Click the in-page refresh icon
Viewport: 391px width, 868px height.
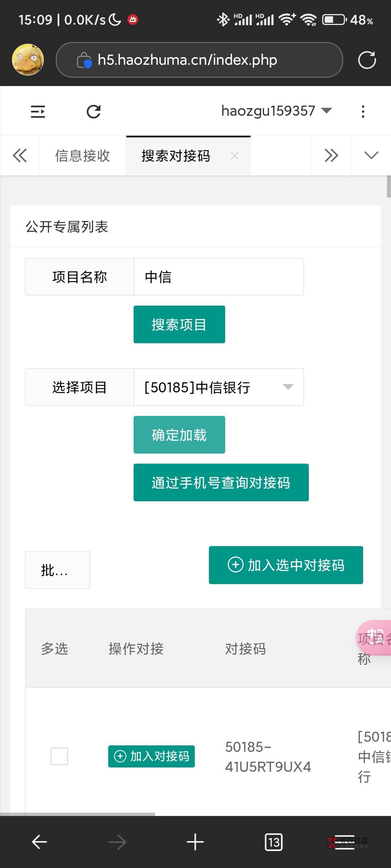(93, 111)
